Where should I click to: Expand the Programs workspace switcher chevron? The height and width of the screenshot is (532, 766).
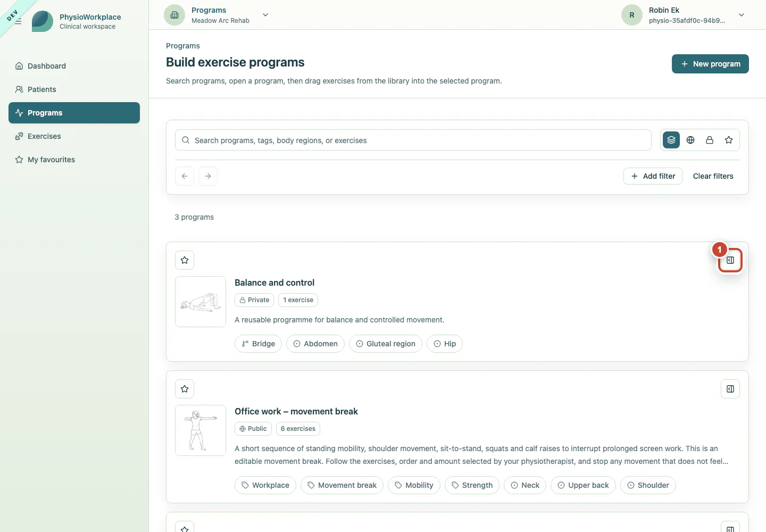[x=265, y=15]
